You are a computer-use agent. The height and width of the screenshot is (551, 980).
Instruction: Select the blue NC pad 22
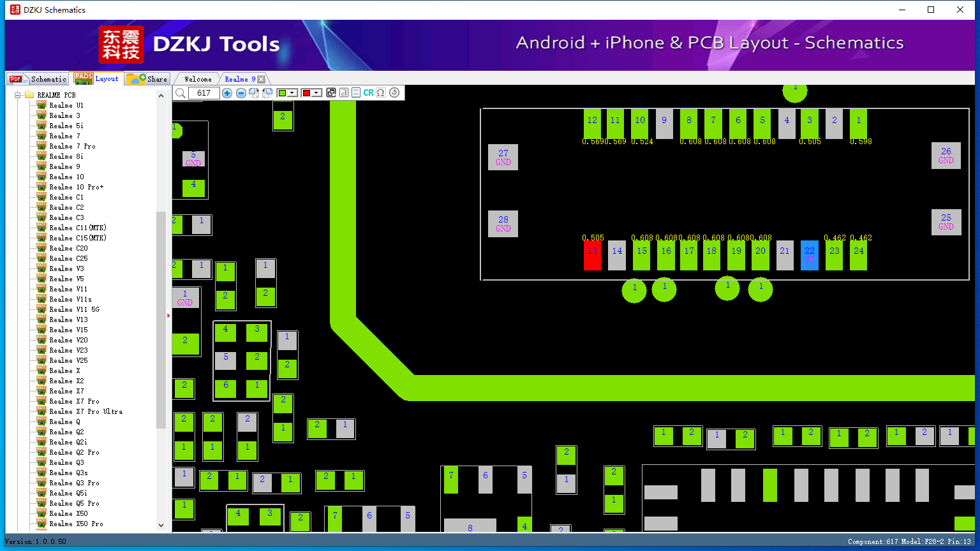click(x=809, y=255)
